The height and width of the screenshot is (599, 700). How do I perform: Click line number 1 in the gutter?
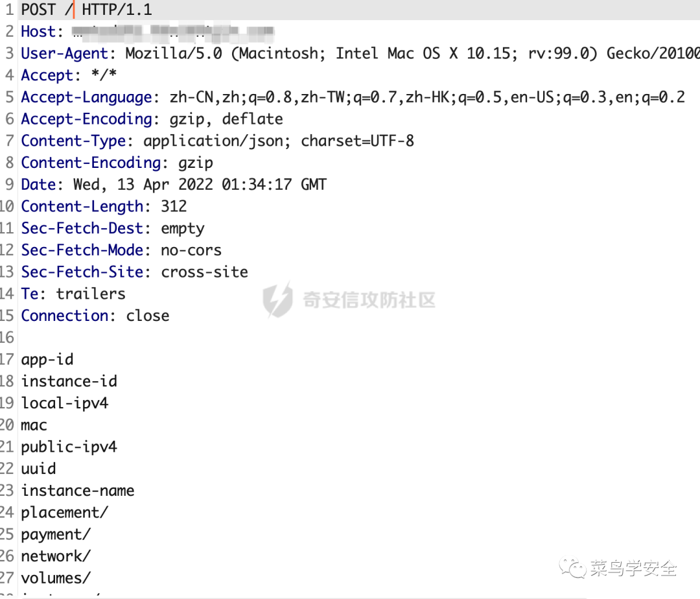(10, 10)
